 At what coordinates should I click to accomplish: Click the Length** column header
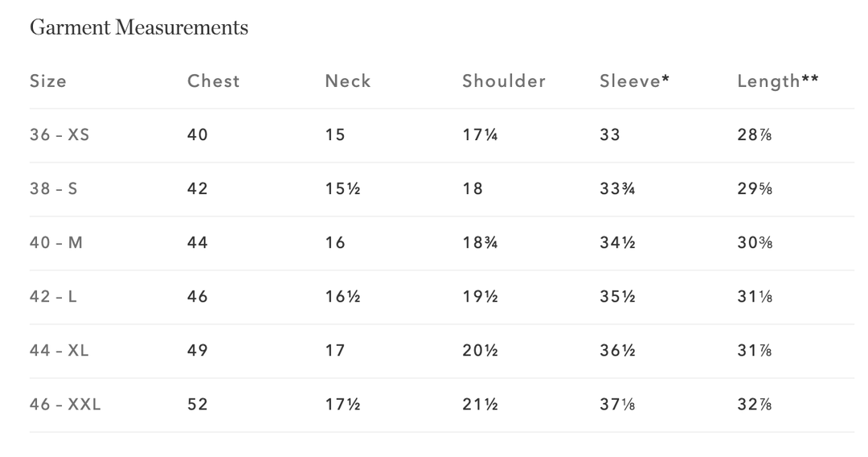[x=778, y=81]
